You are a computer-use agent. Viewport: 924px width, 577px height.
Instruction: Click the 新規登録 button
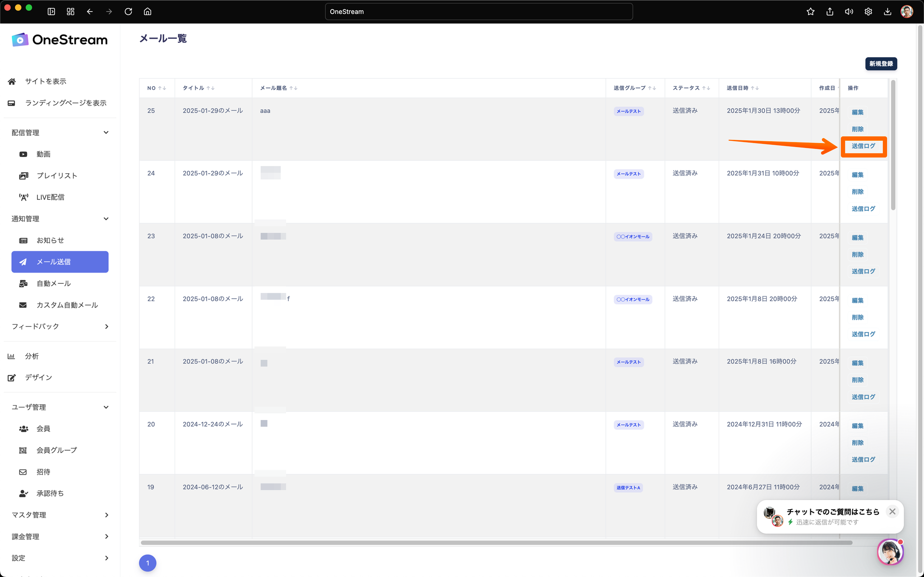click(881, 64)
